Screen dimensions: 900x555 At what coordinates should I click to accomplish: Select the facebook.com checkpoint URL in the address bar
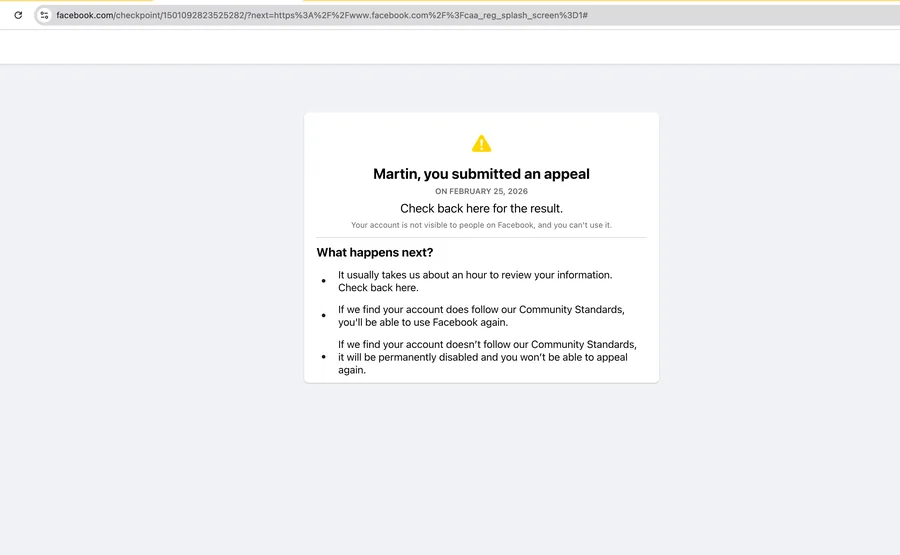coord(322,15)
